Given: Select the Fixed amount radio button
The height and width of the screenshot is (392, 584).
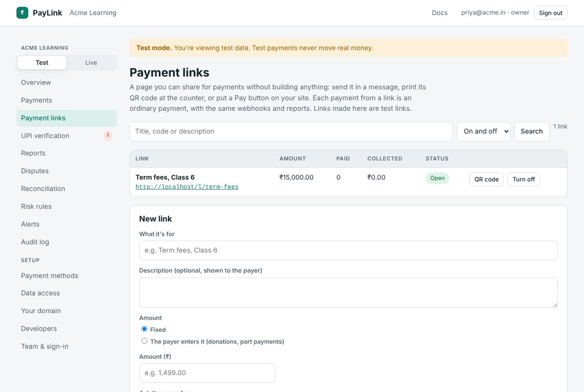Looking at the screenshot, I should pyautogui.click(x=145, y=329).
